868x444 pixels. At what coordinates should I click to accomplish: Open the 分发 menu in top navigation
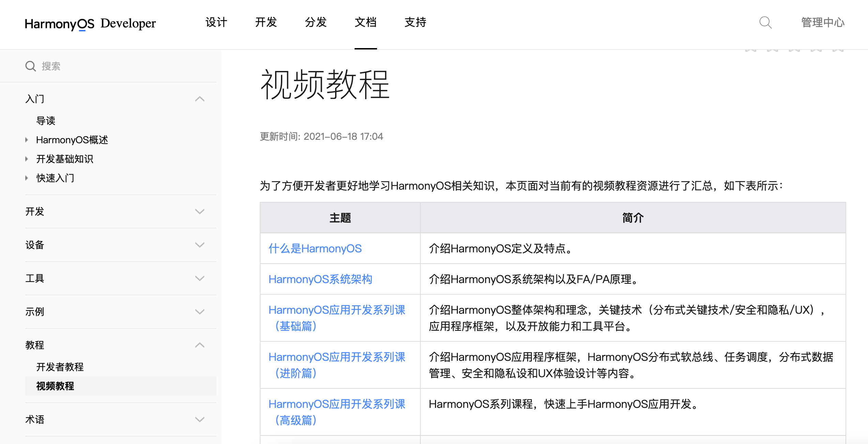[x=316, y=22]
